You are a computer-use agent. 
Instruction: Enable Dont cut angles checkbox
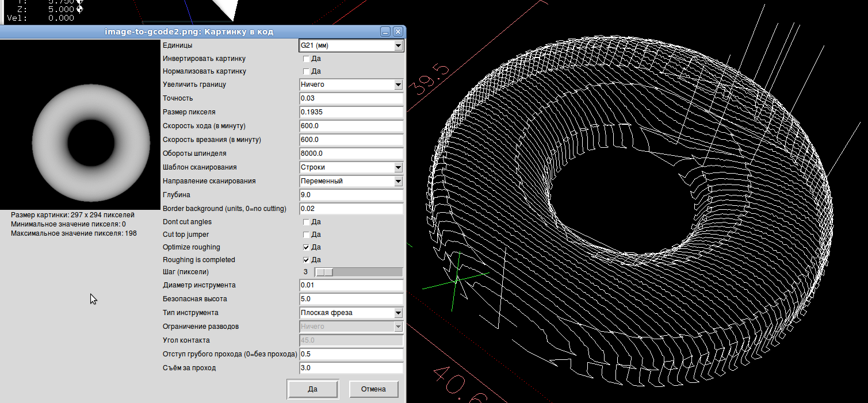pyautogui.click(x=307, y=222)
